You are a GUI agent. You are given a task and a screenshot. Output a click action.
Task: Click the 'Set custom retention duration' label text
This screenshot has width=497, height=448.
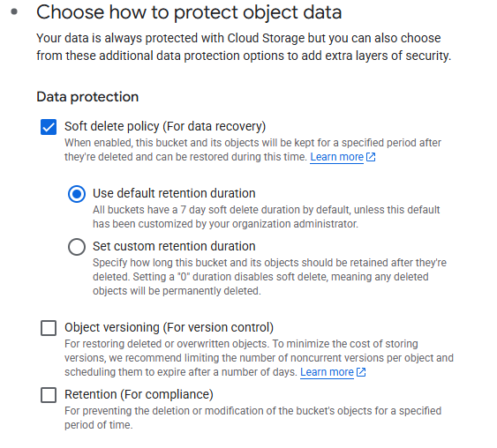[174, 246]
